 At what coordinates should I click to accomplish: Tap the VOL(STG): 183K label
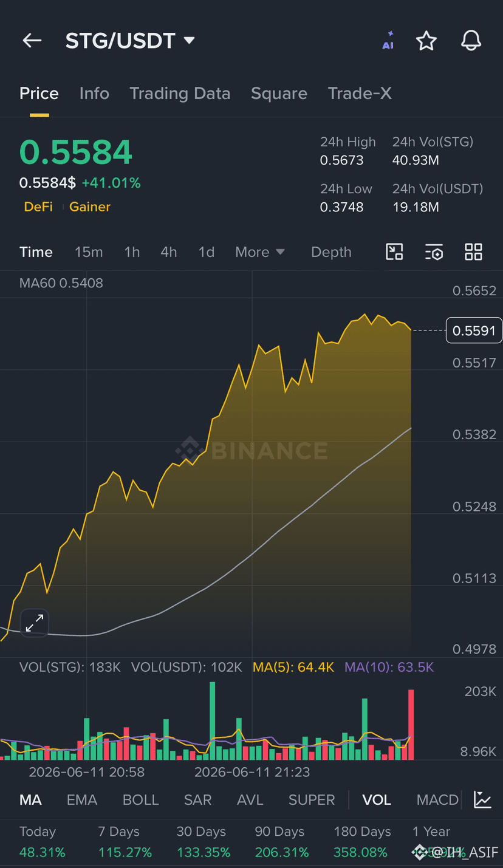(x=70, y=667)
